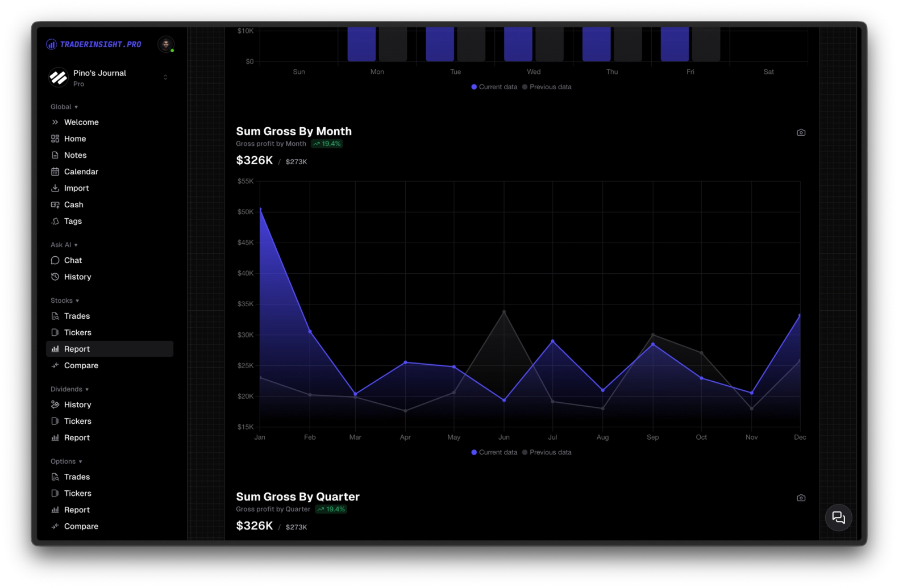The width and height of the screenshot is (899, 588).
Task: Open the Dividends Report chart icon
Action: 55,437
